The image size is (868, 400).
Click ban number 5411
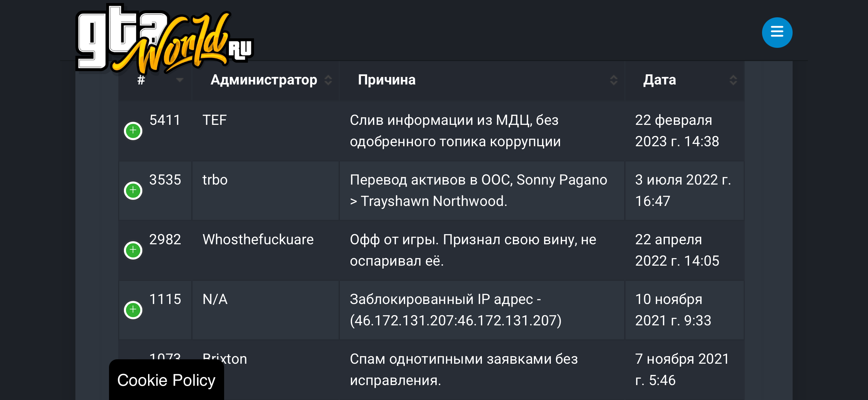(165, 120)
